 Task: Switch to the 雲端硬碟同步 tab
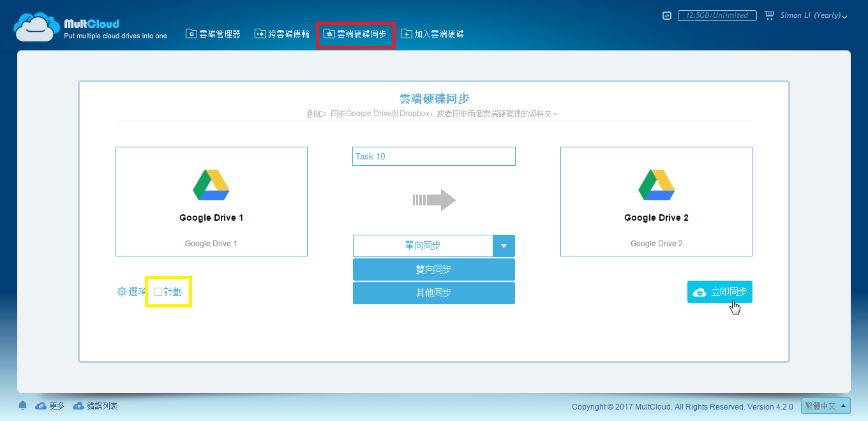(355, 34)
